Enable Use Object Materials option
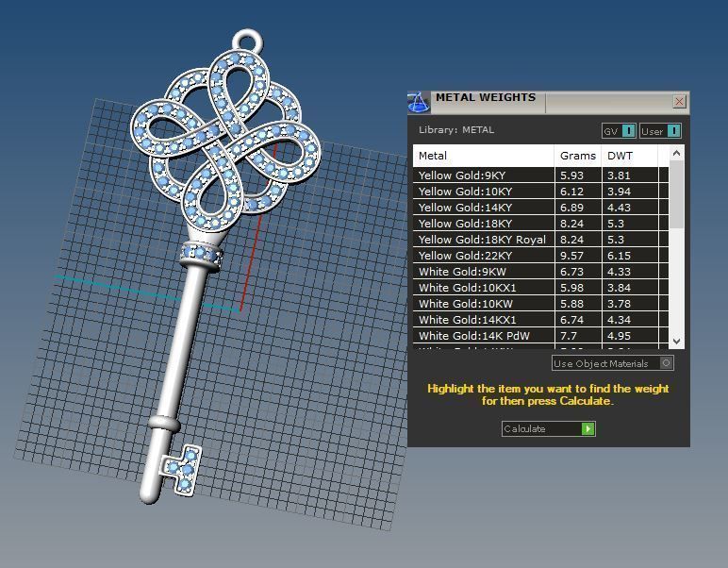The image size is (728, 568). click(x=666, y=363)
